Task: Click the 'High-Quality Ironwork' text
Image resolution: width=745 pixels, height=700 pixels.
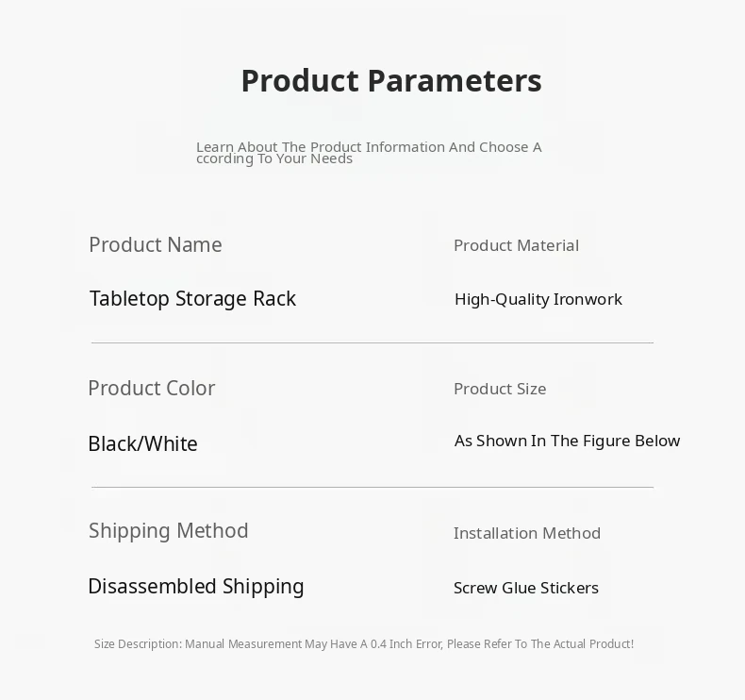Action: pyautogui.click(x=538, y=299)
